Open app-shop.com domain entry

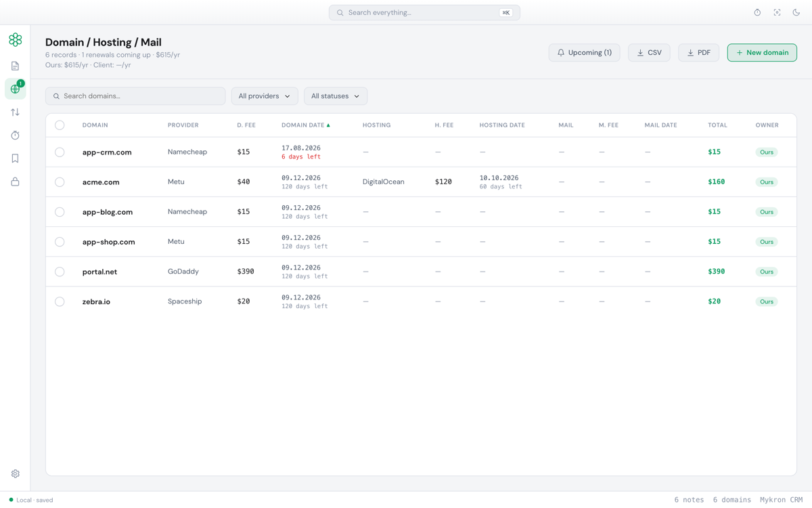click(108, 242)
